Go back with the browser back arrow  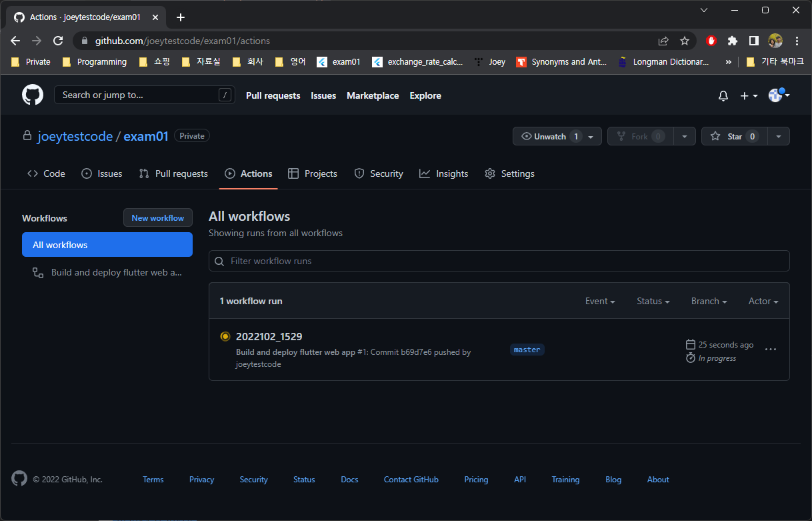pyautogui.click(x=15, y=41)
